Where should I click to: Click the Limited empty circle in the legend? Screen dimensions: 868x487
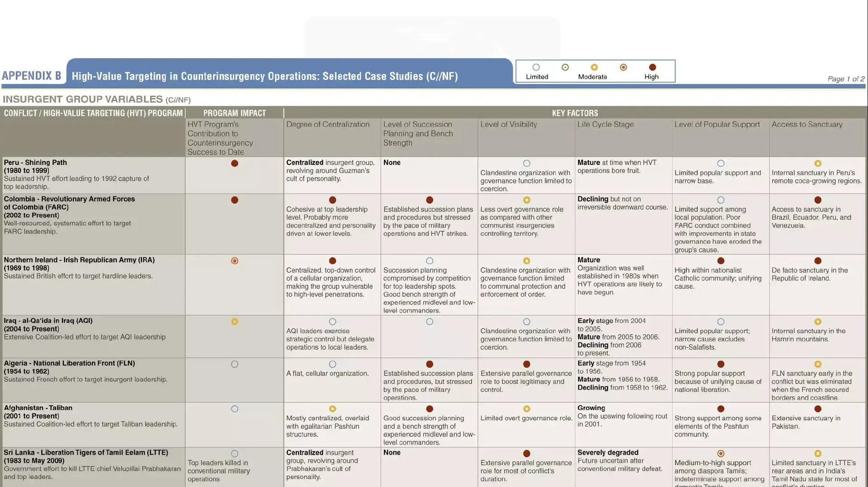point(536,67)
